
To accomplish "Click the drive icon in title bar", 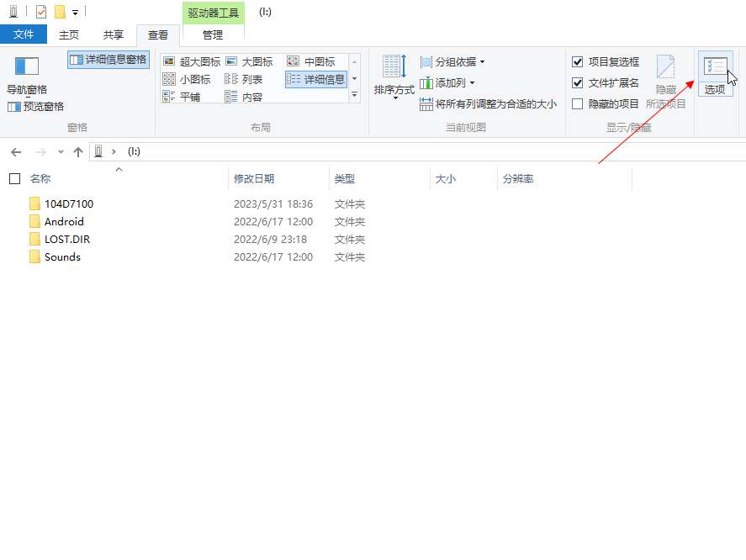I will click(13, 12).
